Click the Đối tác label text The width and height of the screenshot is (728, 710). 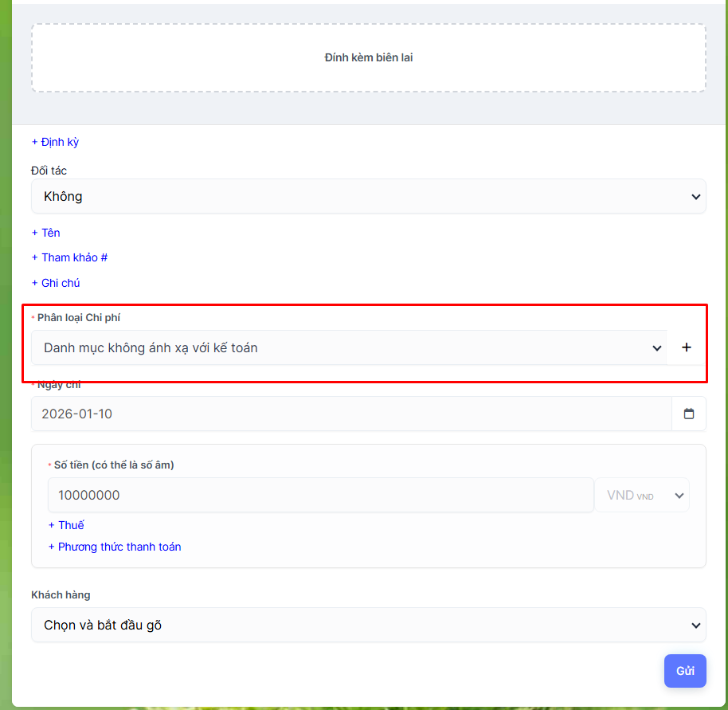click(x=49, y=171)
